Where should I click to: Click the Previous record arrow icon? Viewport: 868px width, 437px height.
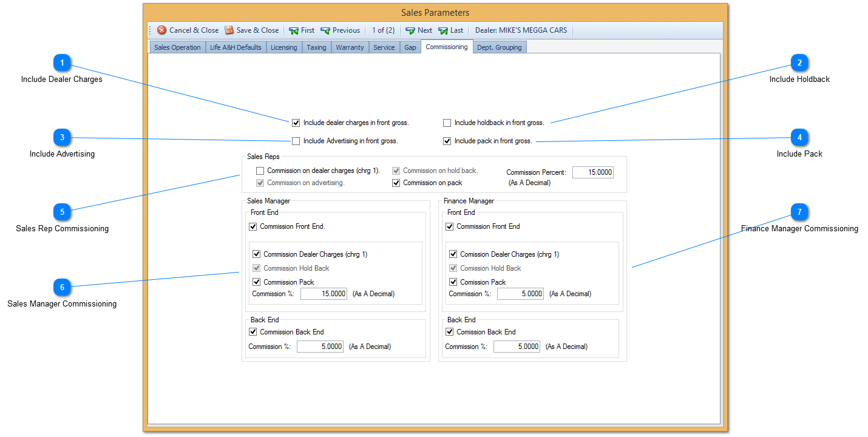click(x=325, y=30)
